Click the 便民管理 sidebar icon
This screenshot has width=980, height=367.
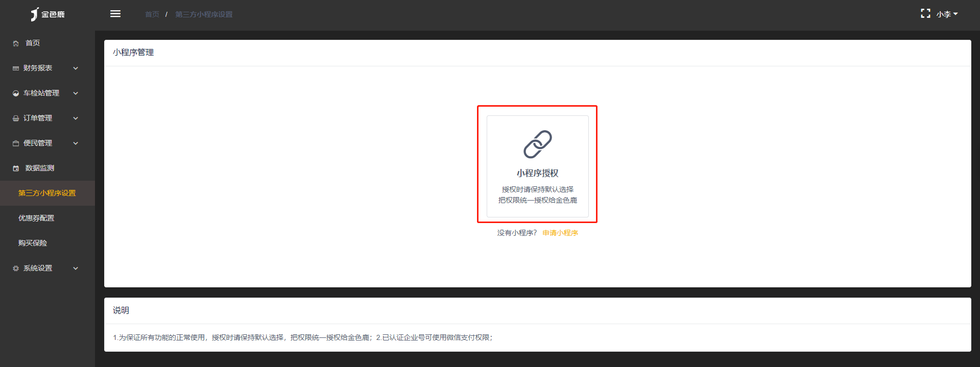[x=16, y=143]
